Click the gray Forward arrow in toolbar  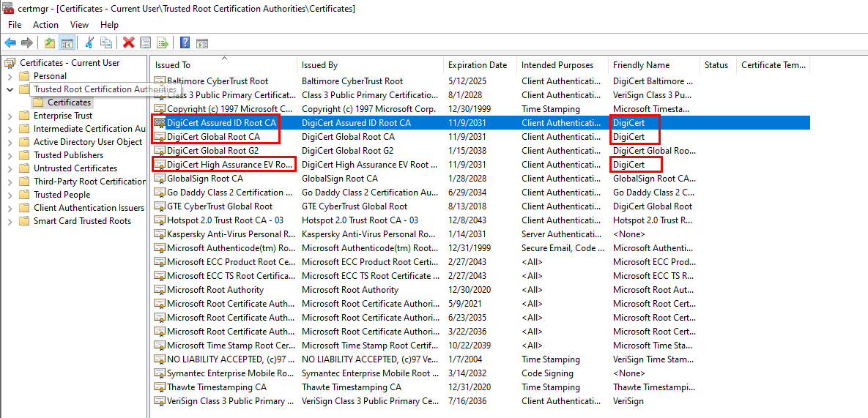26,42
